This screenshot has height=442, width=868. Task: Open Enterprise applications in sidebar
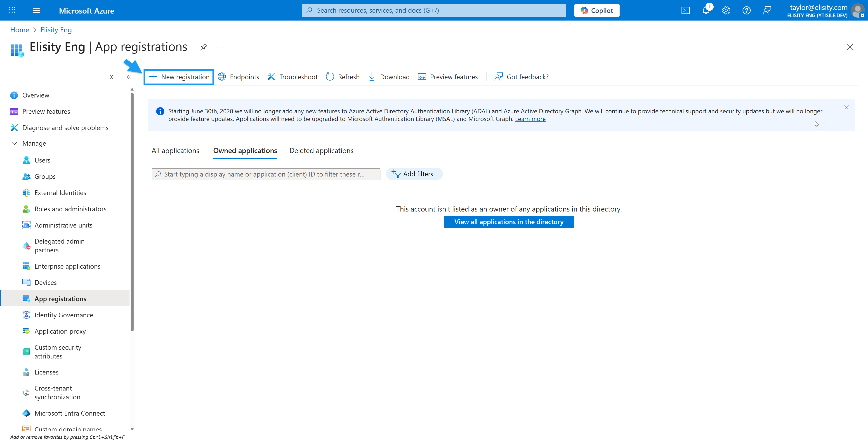pyautogui.click(x=67, y=266)
